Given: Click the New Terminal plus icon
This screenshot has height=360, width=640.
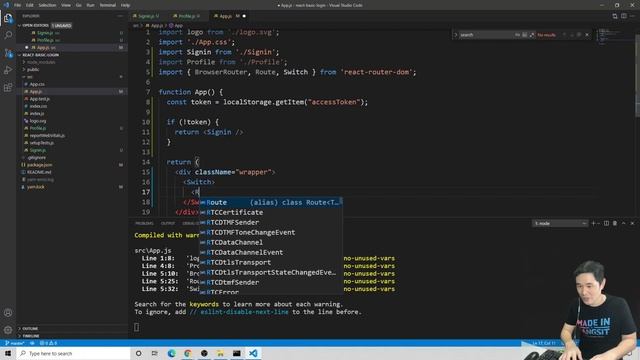Looking at the screenshot, I should tap(594, 223).
